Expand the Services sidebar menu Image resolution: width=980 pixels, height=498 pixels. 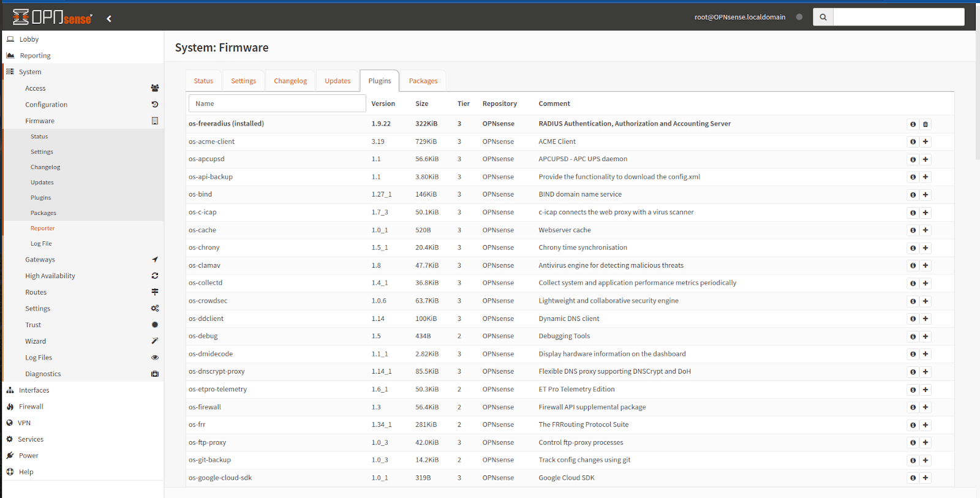coord(31,439)
